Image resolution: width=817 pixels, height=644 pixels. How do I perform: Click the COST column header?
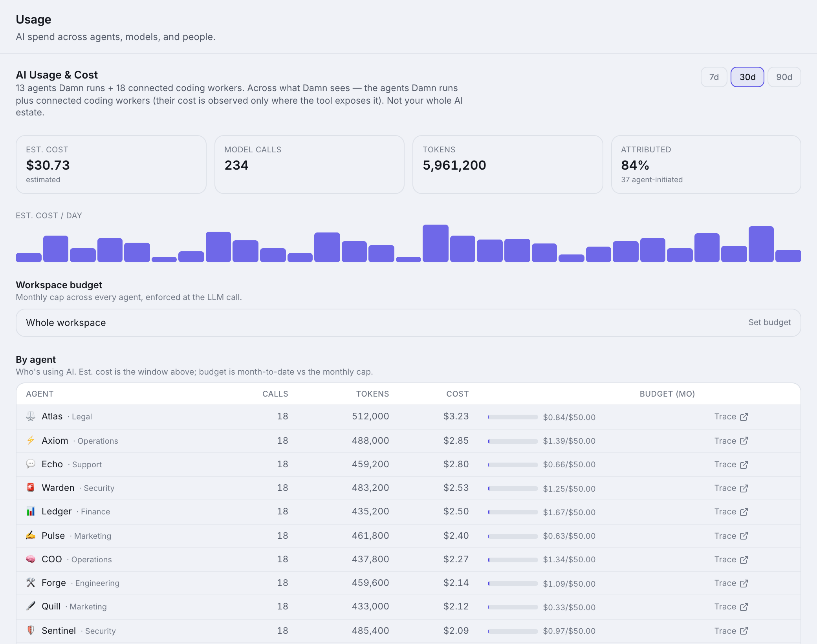(x=457, y=394)
